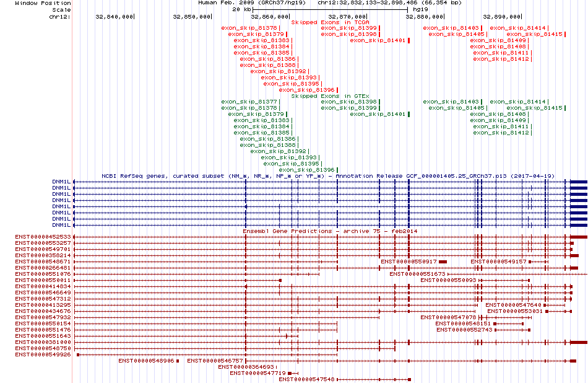Open transcript ENST00000452533

click(x=43, y=237)
